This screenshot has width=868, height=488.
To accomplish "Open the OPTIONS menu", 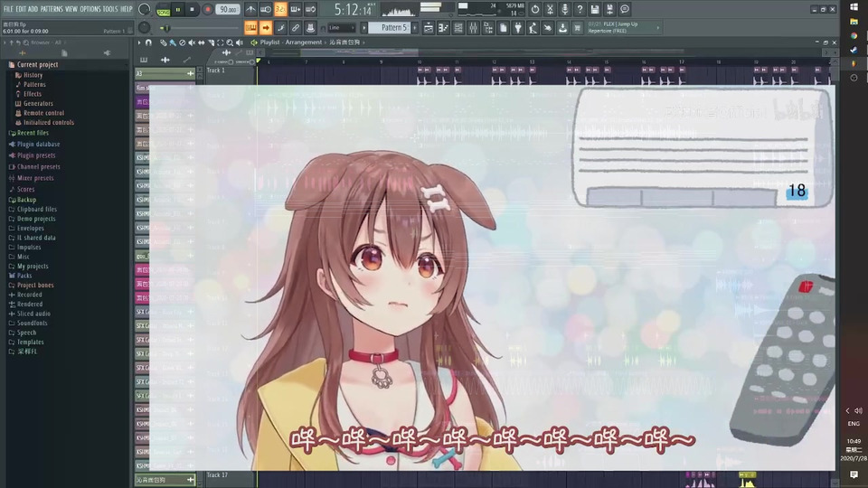I will pyautogui.click(x=90, y=9).
